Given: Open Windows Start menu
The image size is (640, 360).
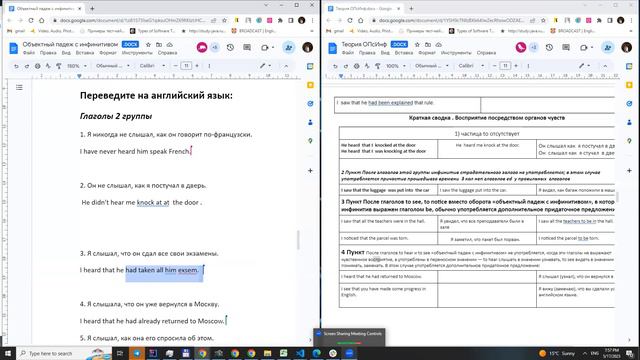Looking at the screenshot, I should (8, 353).
